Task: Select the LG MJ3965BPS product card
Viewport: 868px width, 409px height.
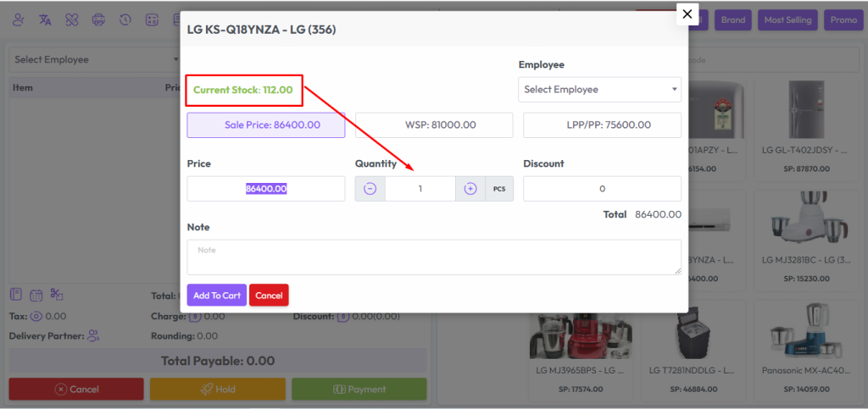Action: [581, 351]
